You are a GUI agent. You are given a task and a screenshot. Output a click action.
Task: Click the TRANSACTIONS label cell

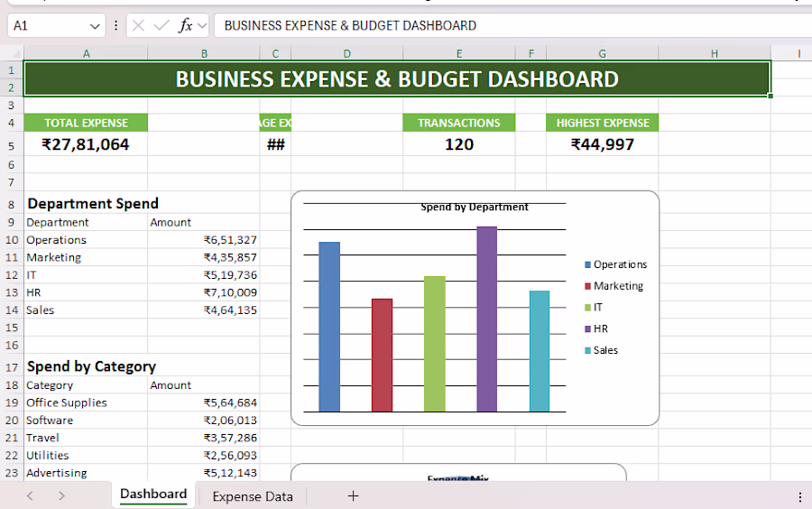click(459, 123)
